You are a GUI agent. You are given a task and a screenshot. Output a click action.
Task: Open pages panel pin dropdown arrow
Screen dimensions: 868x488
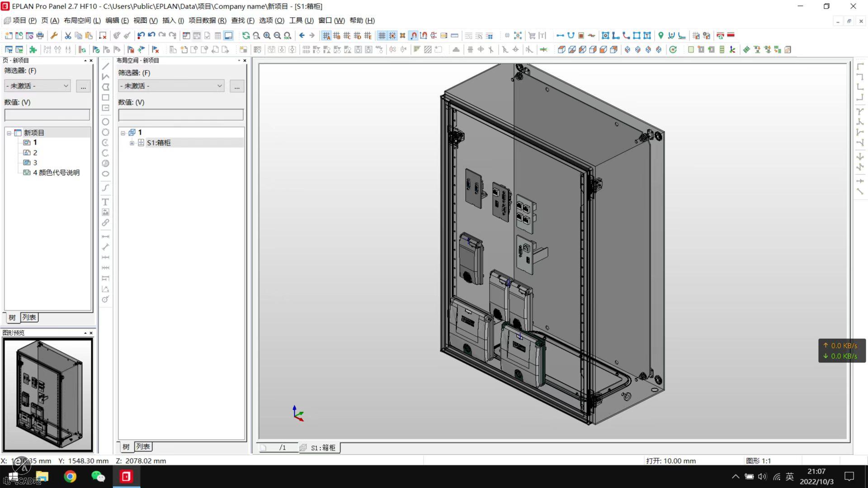coord(85,61)
